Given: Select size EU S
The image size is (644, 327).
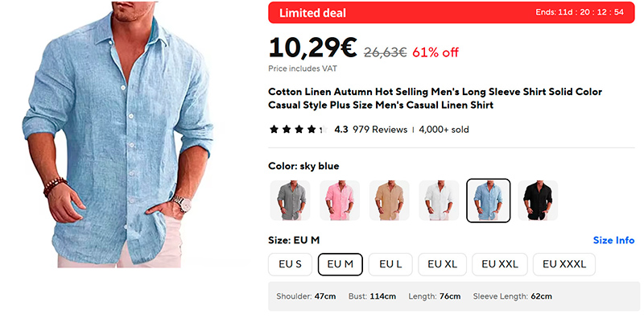Looking at the screenshot, I should coord(290,264).
